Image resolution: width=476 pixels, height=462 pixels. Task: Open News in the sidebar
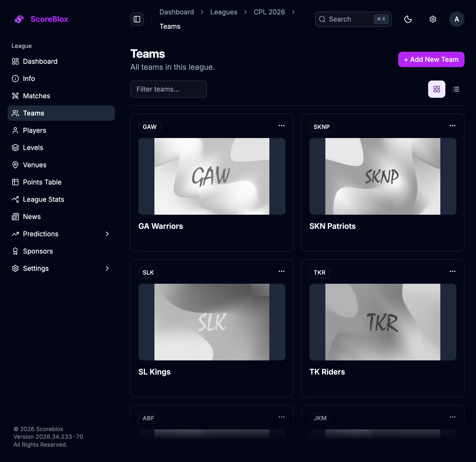61,217
